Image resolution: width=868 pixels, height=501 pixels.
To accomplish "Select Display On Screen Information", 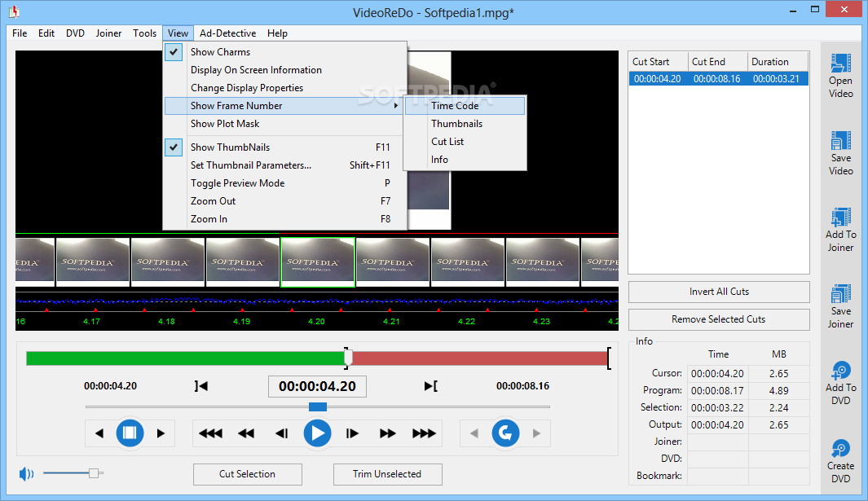I will [285, 70].
